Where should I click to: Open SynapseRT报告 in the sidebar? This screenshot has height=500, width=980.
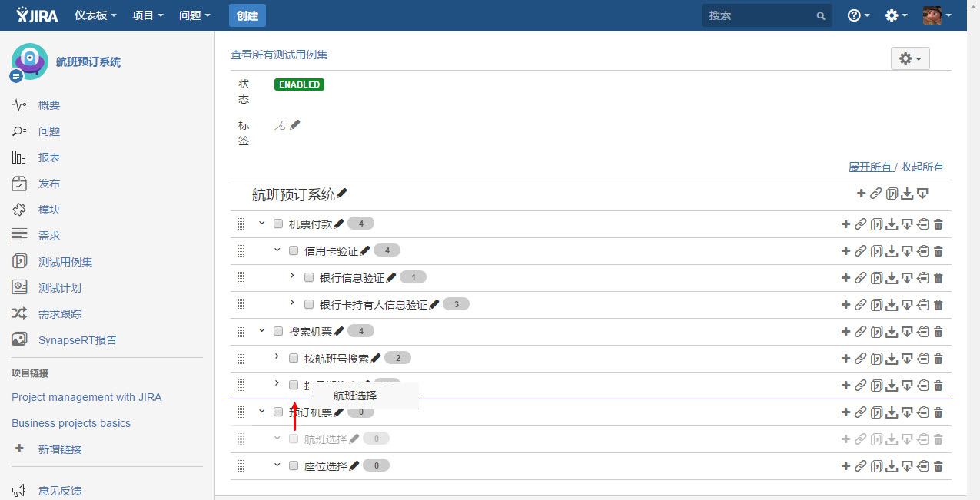[78, 340]
